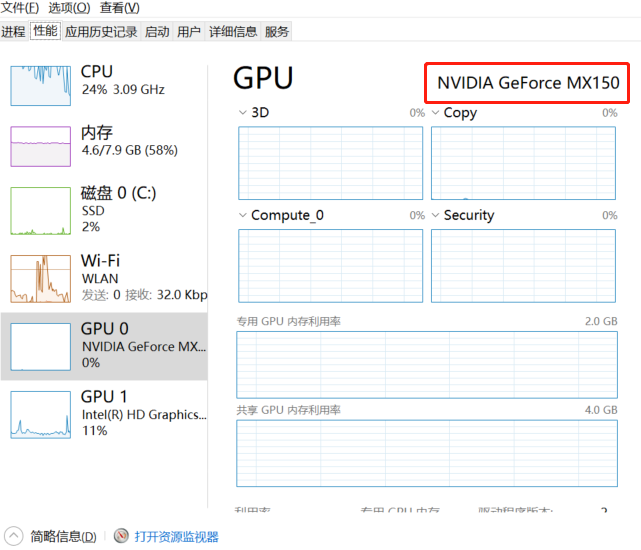Open the Security engine dropdown

[435, 215]
